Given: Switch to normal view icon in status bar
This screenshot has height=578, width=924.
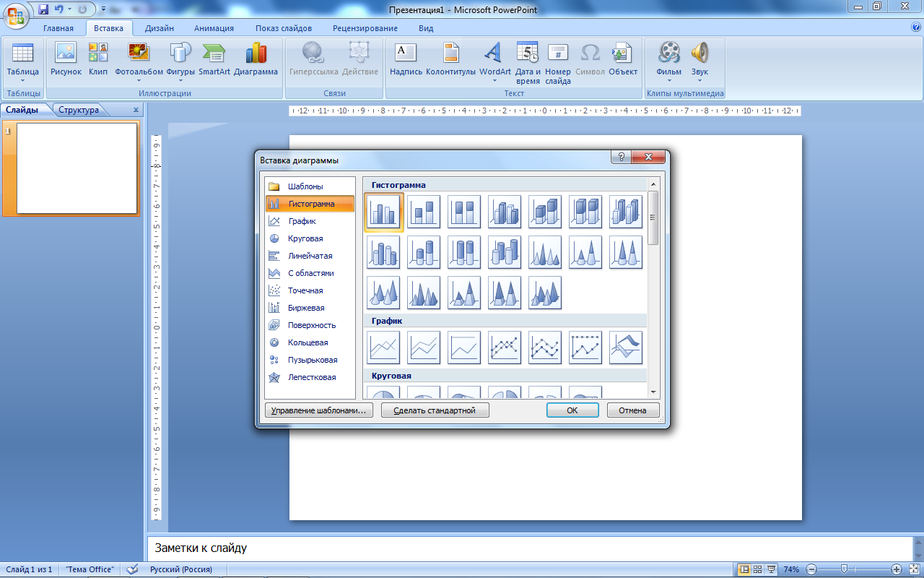Looking at the screenshot, I should click(744, 569).
